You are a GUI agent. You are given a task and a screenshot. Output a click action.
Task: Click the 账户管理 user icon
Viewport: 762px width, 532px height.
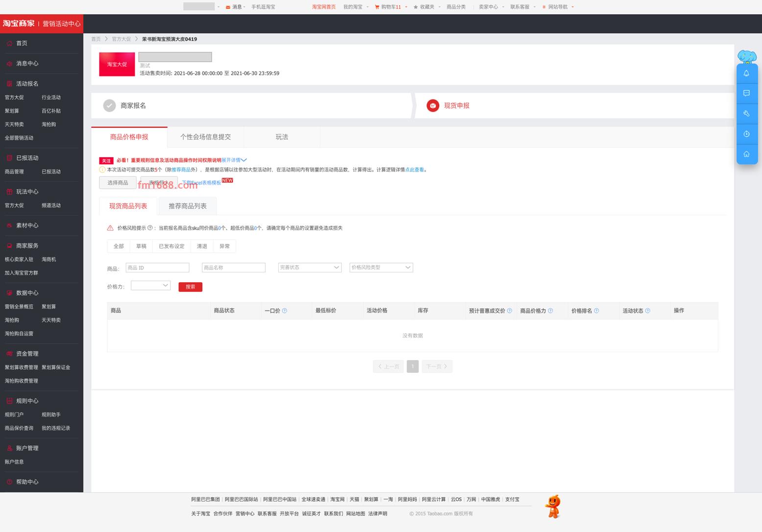point(9,448)
